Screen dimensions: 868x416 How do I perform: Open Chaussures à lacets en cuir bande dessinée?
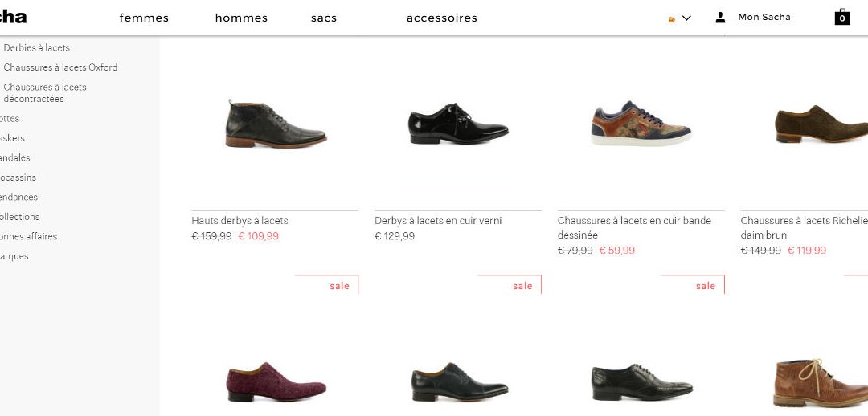(x=634, y=227)
